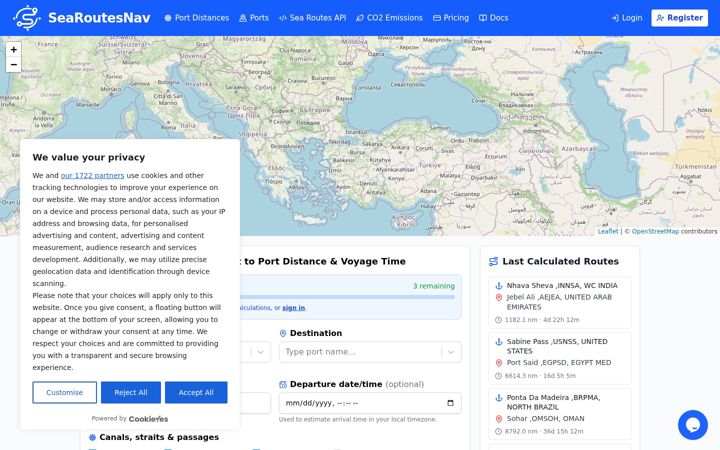Go to the Ports page

tap(254, 18)
